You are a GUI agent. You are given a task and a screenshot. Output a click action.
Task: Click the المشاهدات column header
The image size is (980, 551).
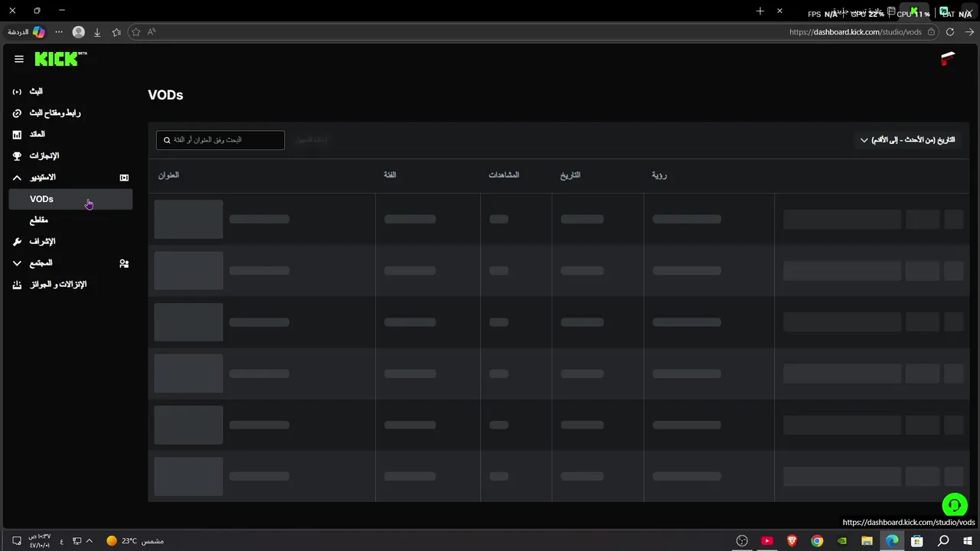coord(504,175)
